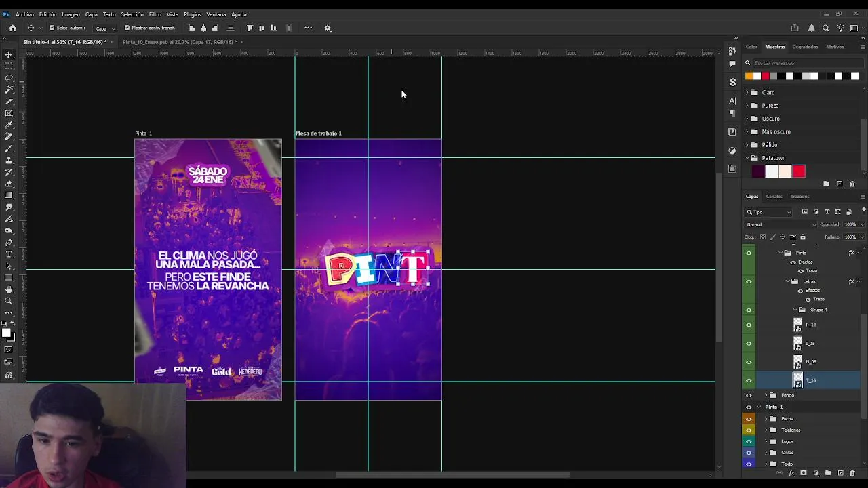Hide the Fondo group

[749, 395]
